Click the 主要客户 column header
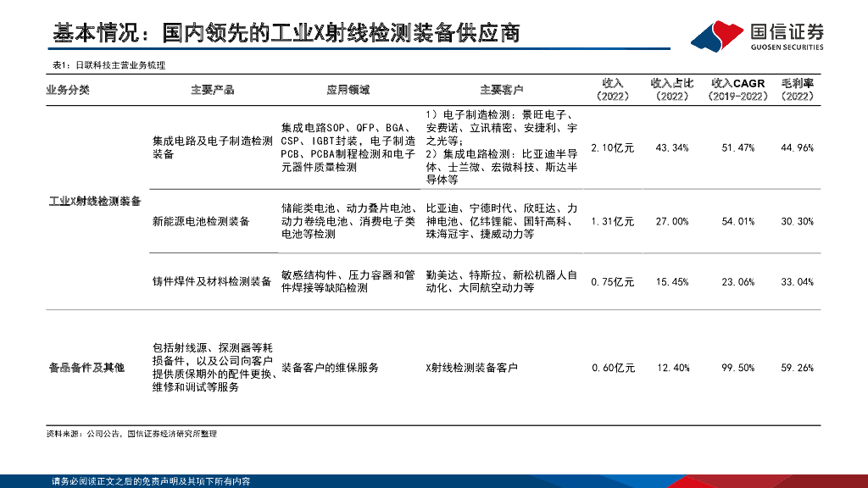 tap(502, 90)
